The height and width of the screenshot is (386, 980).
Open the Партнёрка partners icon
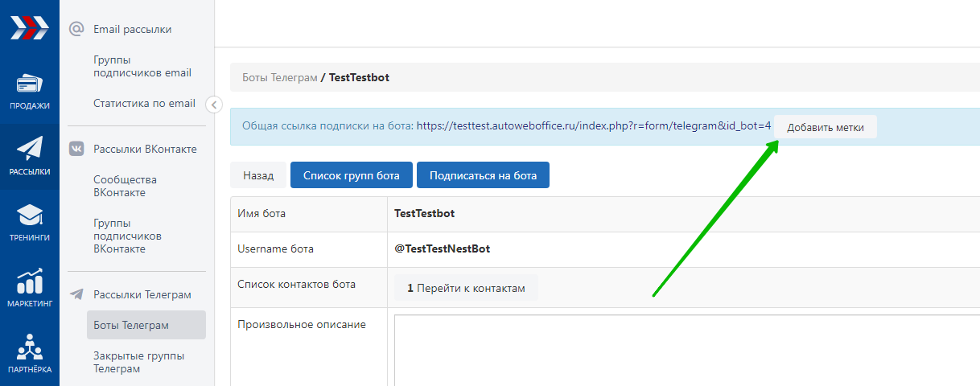pos(29,347)
